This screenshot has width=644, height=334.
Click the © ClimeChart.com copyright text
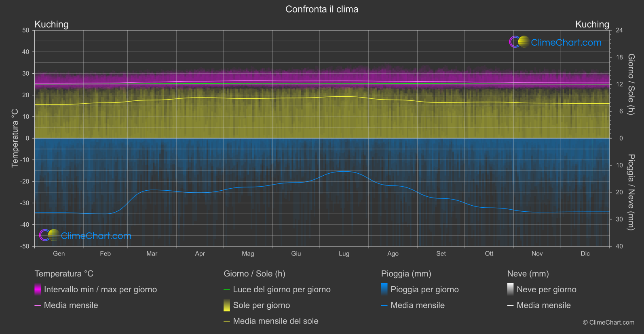pyautogui.click(x=608, y=322)
